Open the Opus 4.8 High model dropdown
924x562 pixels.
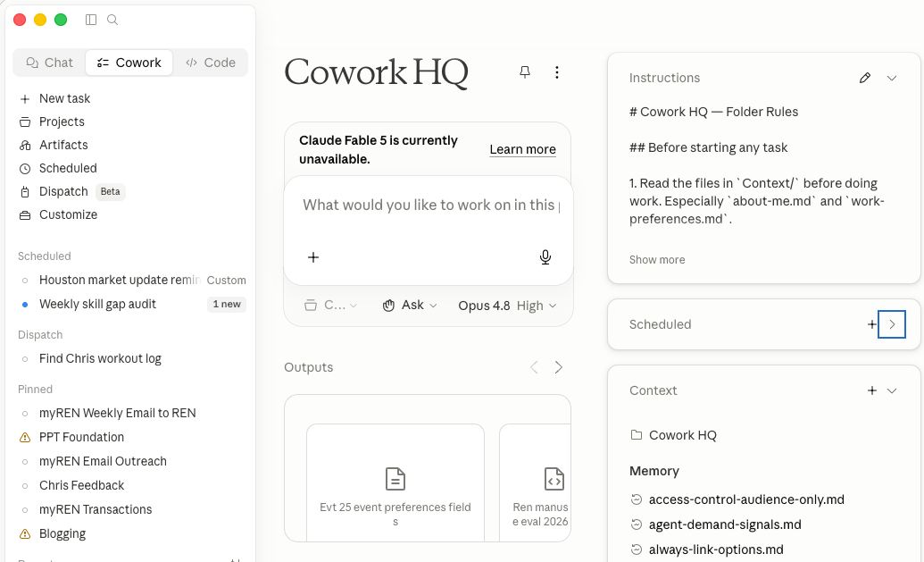click(507, 306)
